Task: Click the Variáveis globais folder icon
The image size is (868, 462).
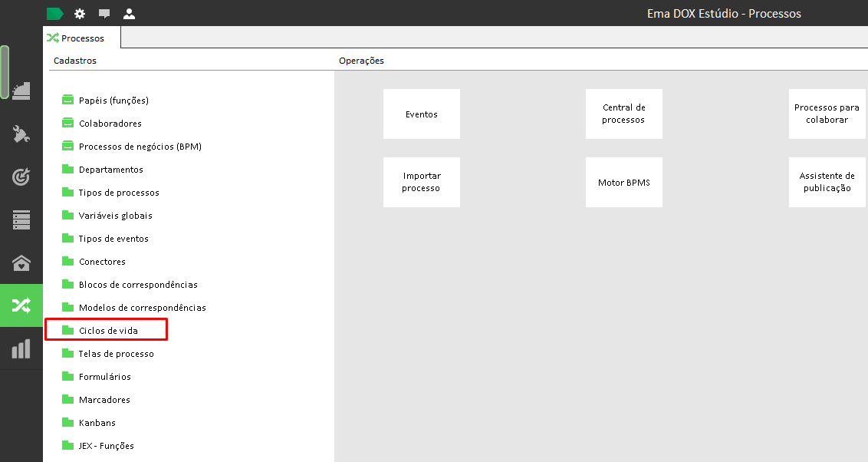Action: pyautogui.click(x=67, y=215)
